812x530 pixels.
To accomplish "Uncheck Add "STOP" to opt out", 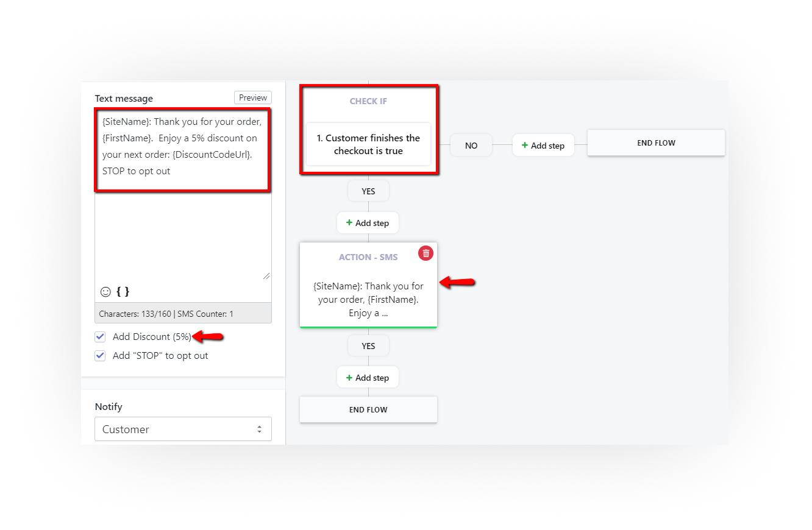I will [101, 356].
